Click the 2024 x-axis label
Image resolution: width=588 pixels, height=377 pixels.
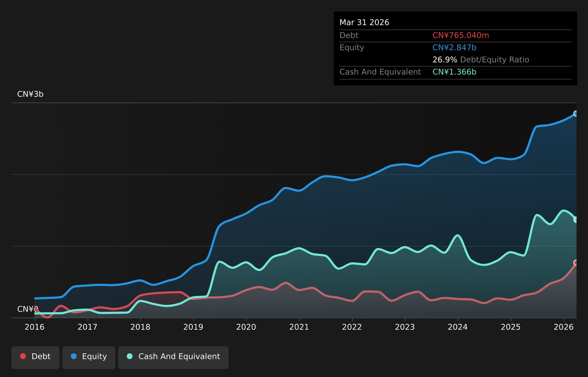(458, 327)
